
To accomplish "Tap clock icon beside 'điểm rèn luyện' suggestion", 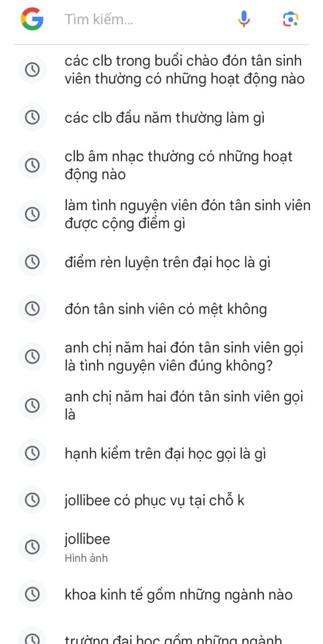I will (32, 261).
